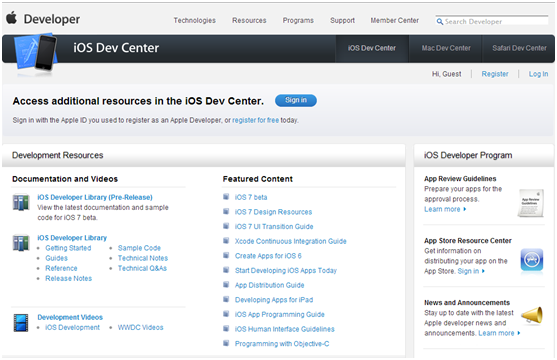This screenshot has width=557, height=360.
Task: Click the search magnifier icon
Action: pyautogui.click(x=440, y=22)
